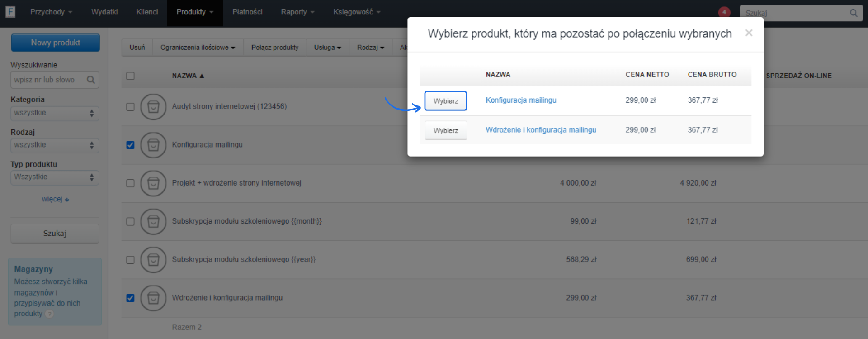Uncheck the Konfiguracja mailingu row checkbox
868x339 pixels.
130,145
